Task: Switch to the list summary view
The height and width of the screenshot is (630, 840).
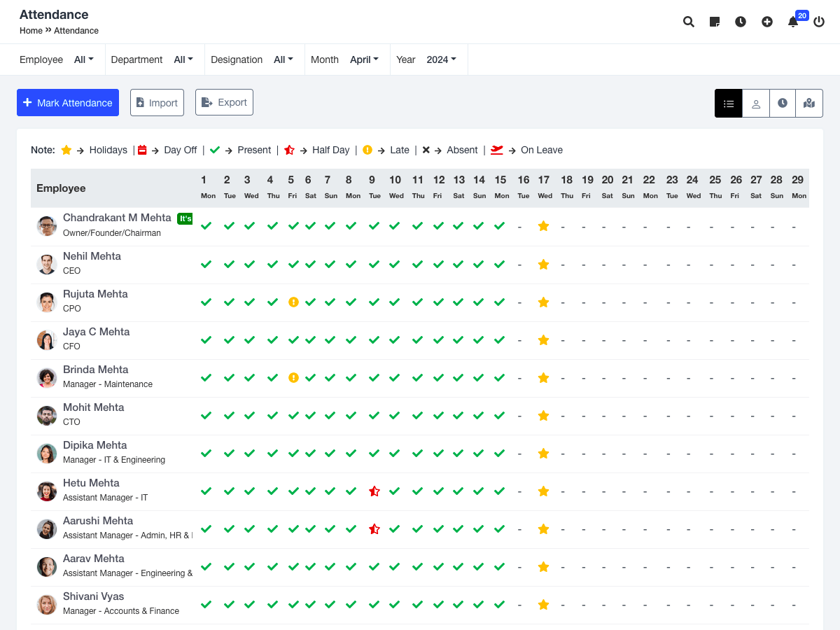Action: (729, 104)
